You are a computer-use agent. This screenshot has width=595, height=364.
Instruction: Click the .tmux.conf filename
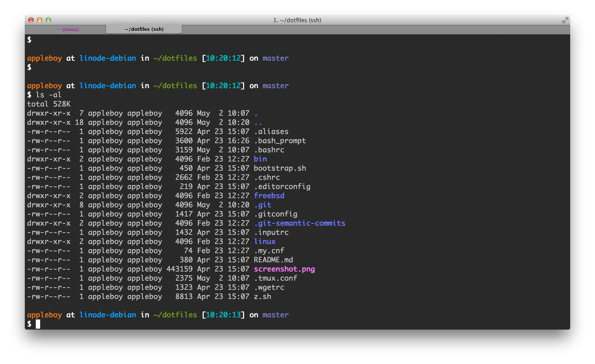275,278
